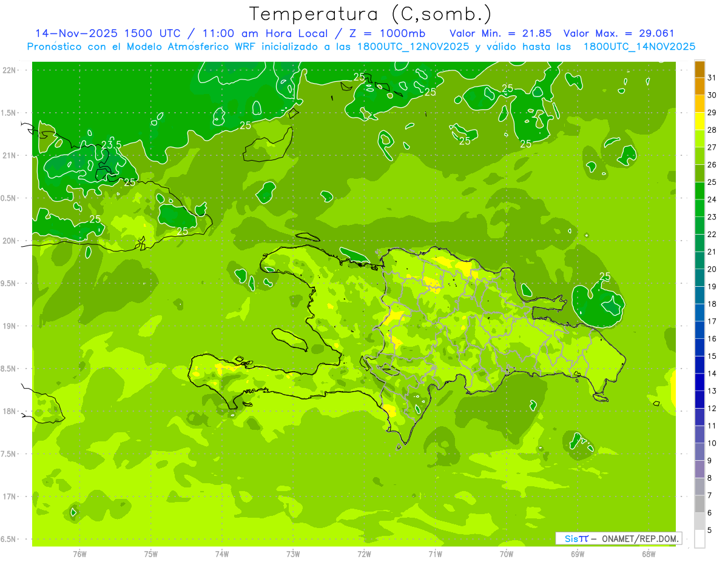
Task: Click the color scale label '27'
Action: coord(712,147)
